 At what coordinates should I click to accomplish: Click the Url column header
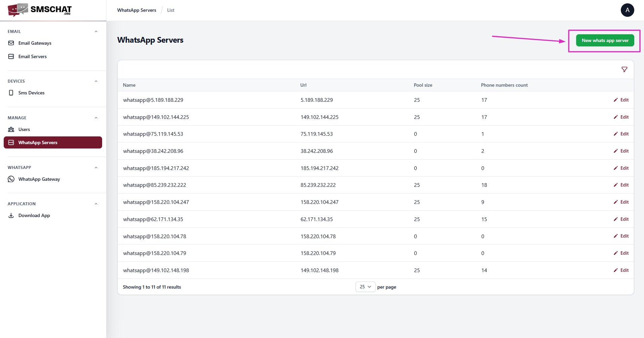coord(303,85)
